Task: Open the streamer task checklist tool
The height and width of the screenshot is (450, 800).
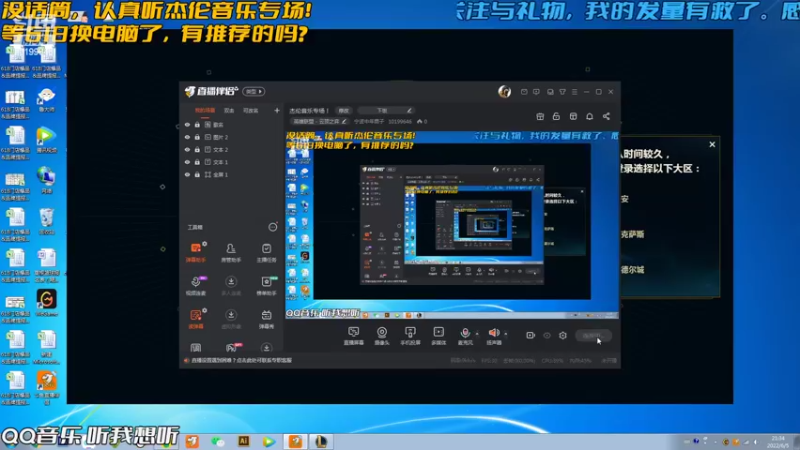Action: (266, 252)
